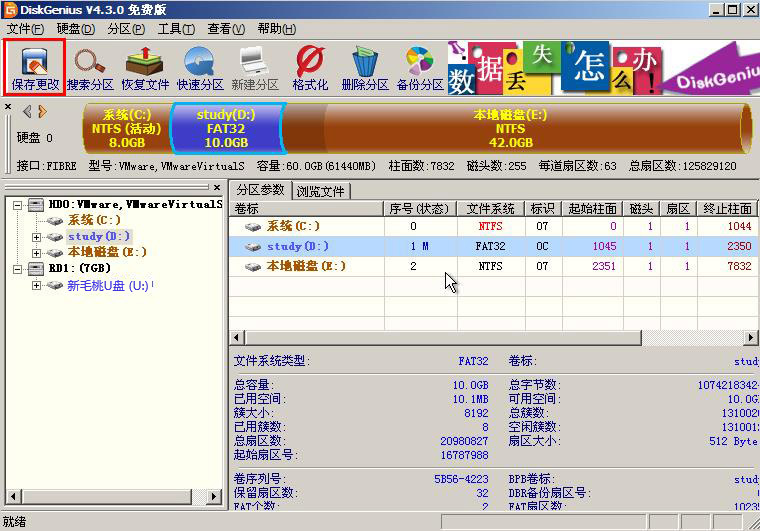Click the 标识 column header
760x531 pixels.
[543, 209]
